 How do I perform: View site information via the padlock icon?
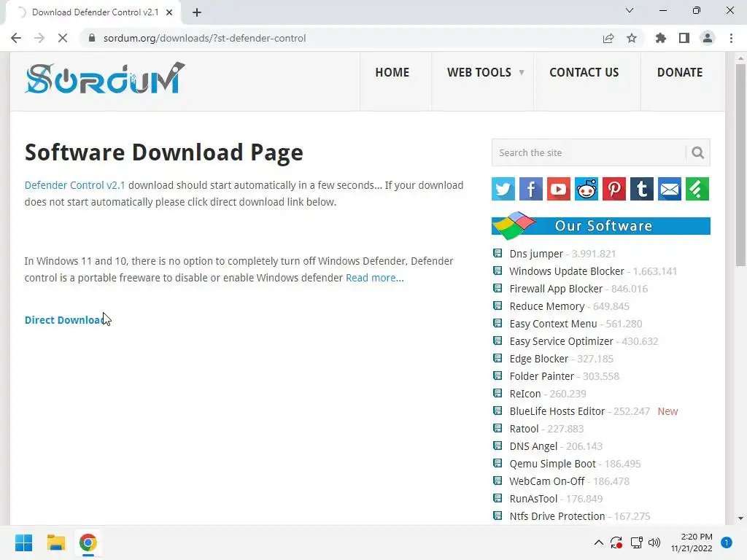pyautogui.click(x=92, y=38)
